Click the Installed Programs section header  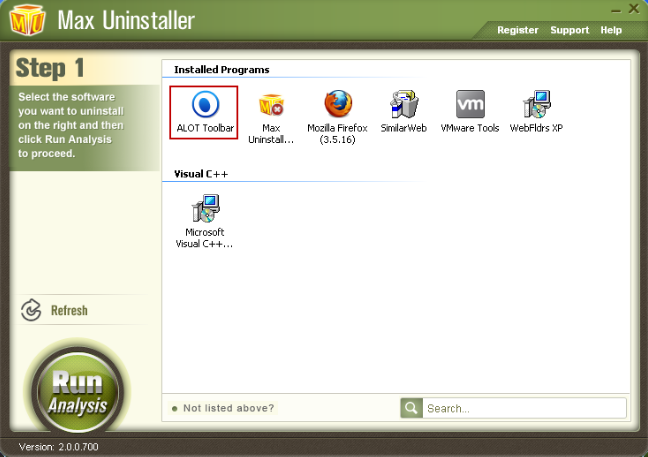pos(222,69)
